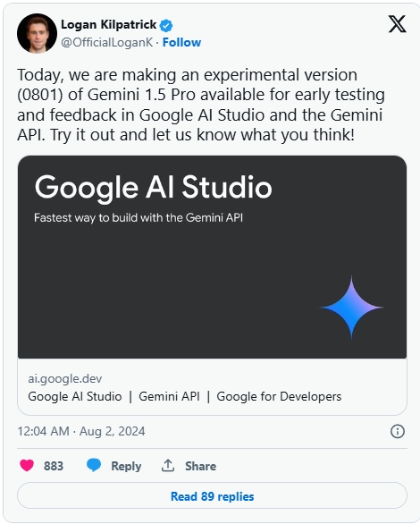Screen dimensions: 420x524
Task: Open the ai.google.dev domain link
Action: tap(64, 378)
